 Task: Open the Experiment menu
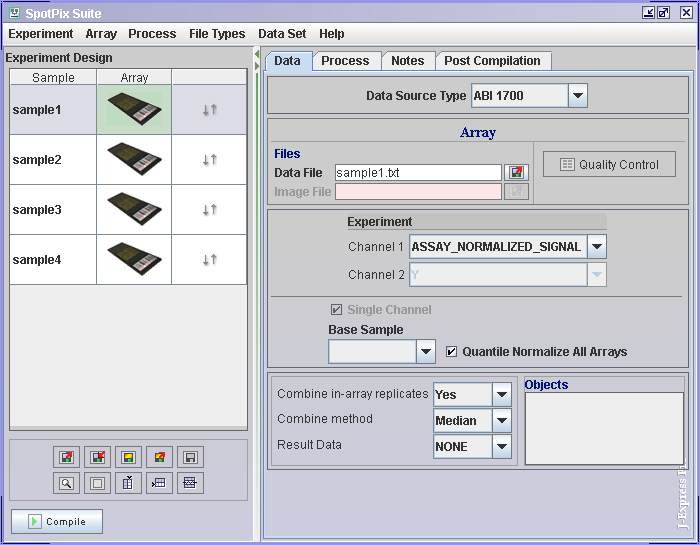click(41, 34)
